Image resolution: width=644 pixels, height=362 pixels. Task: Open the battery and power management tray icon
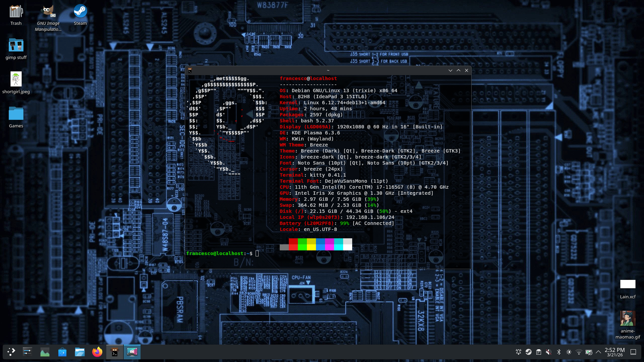(589, 352)
